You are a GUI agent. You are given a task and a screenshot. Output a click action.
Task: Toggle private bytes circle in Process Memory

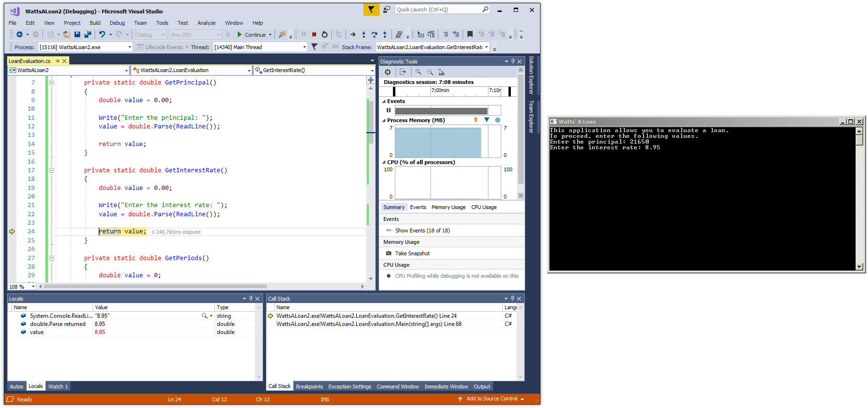(x=498, y=120)
